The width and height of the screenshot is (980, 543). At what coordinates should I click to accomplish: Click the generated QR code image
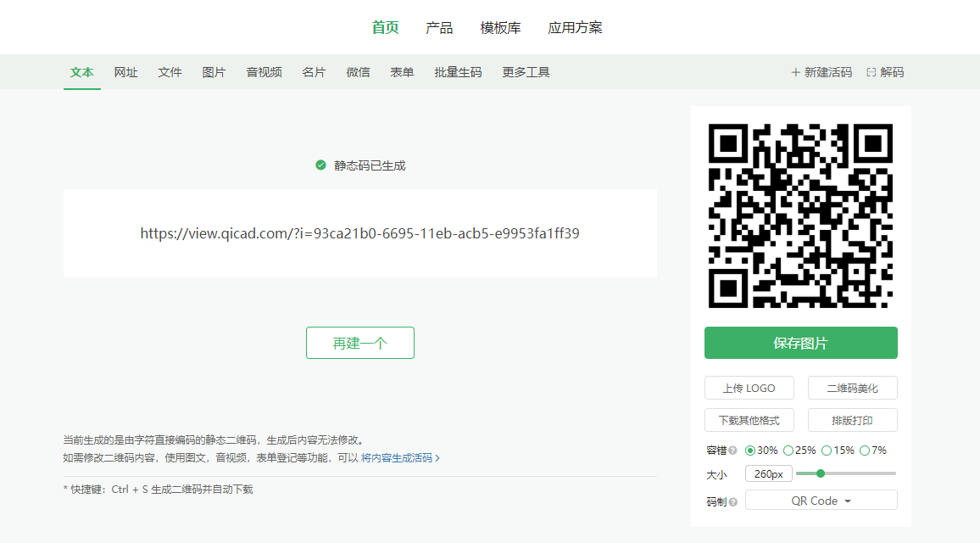point(800,216)
